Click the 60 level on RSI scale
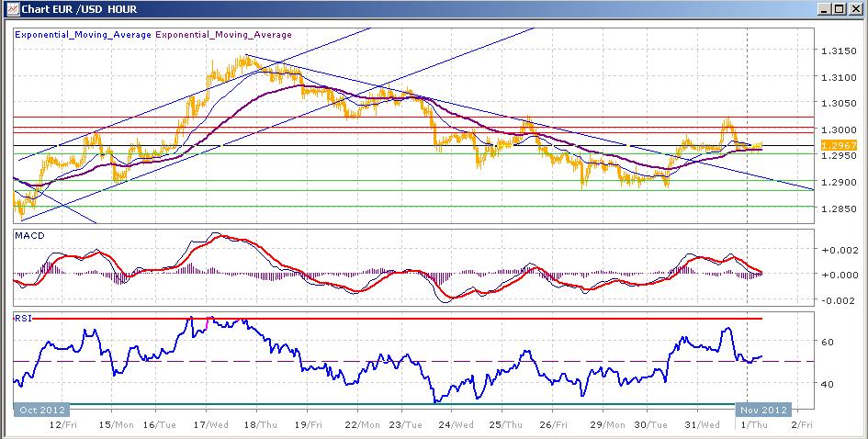The image size is (868, 439). [827, 342]
